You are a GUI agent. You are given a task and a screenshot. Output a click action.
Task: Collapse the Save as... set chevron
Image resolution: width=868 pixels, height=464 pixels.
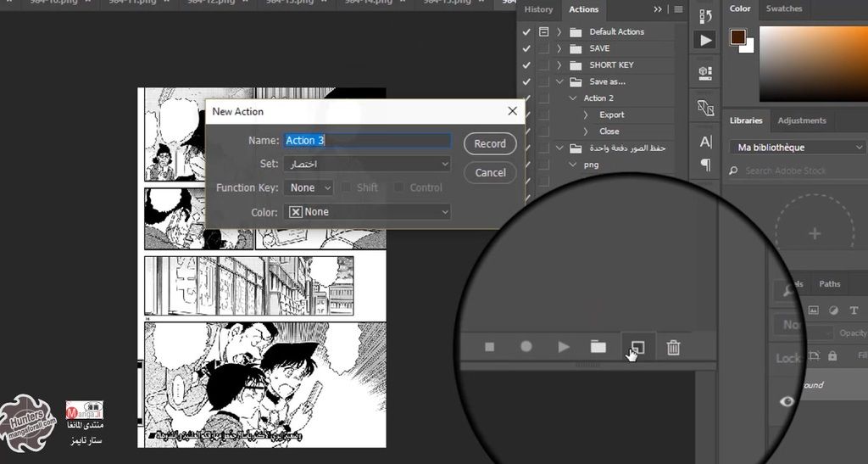tap(559, 81)
